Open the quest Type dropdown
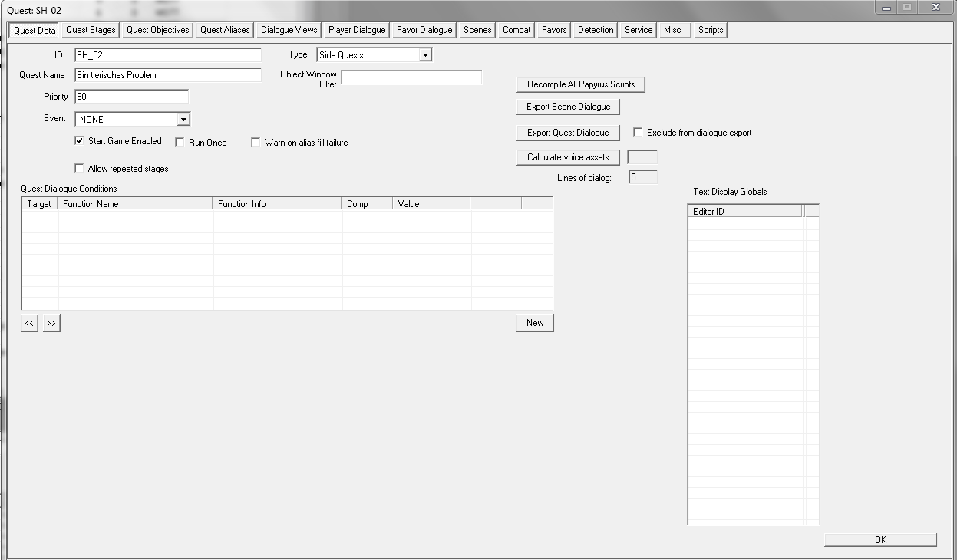Viewport: 957px width, 560px height. [x=424, y=55]
